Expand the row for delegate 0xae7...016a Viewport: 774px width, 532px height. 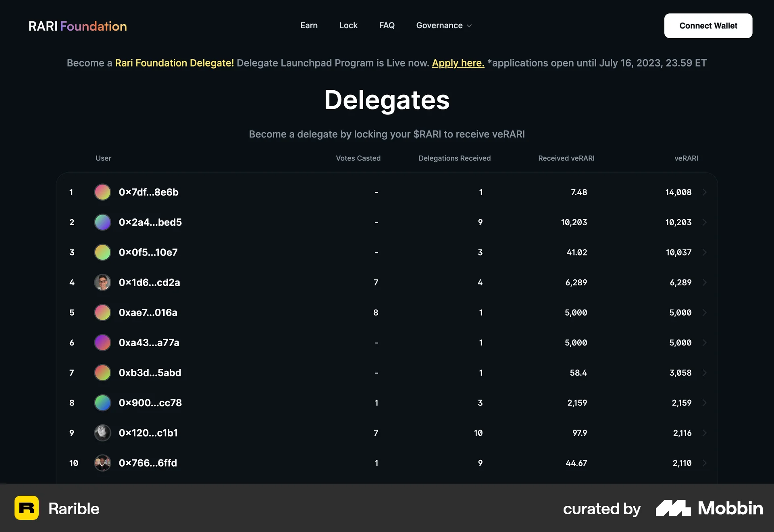[x=705, y=312]
